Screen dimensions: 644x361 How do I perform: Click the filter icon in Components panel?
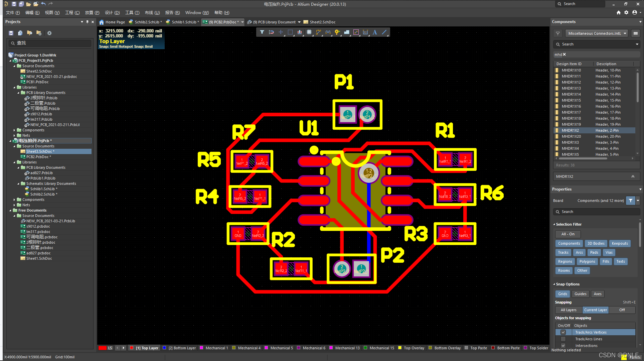[558, 33]
